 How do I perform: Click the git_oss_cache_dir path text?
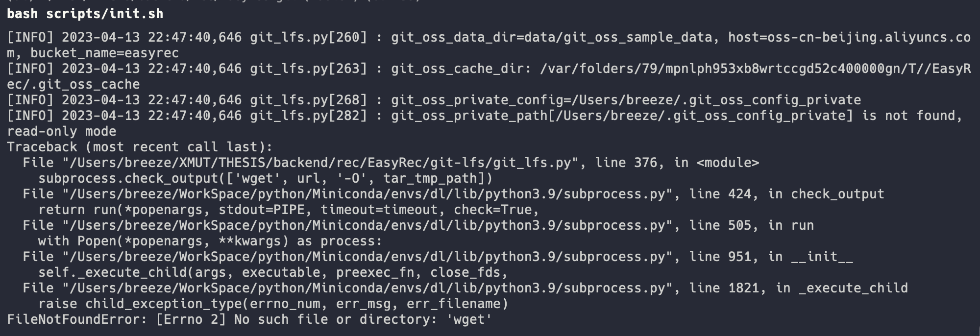point(489,76)
